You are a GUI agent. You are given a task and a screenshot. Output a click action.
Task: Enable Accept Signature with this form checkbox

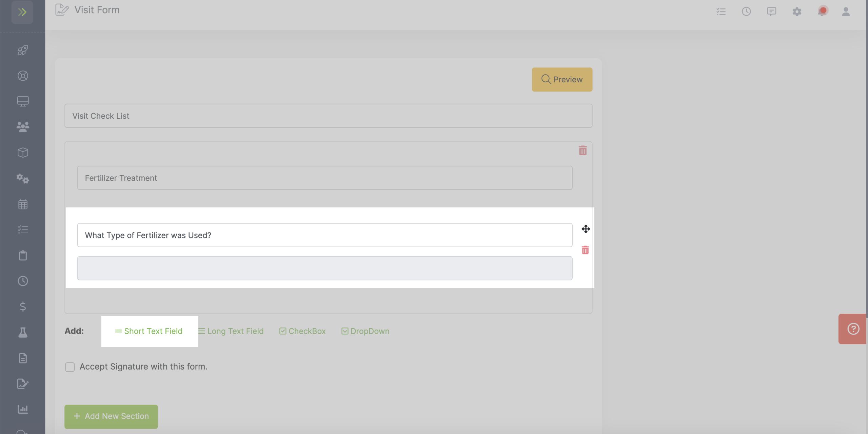coord(70,367)
